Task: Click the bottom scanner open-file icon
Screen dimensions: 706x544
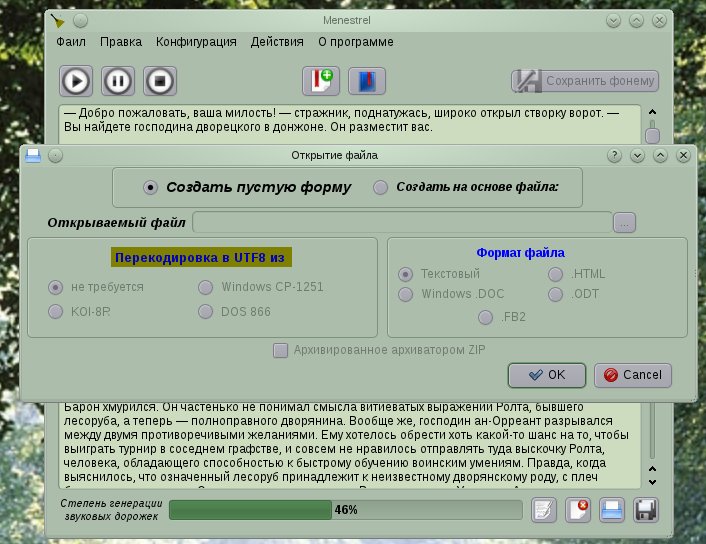Action: tap(612, 510)
